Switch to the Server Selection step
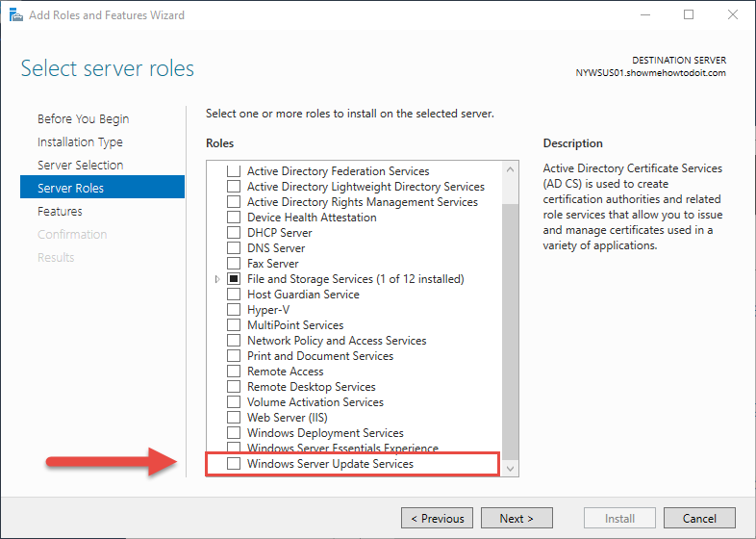756x539 pixels. pyautogui.click(x=81, y=165)
